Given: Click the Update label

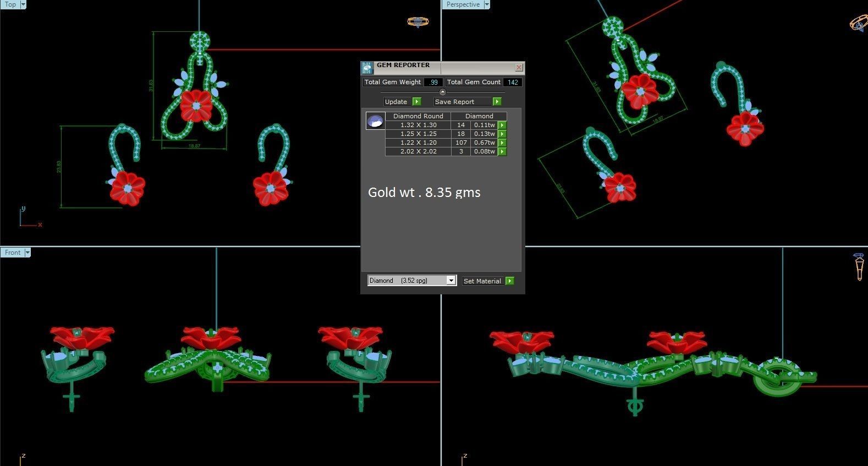Looking at the screenshot, I should [396, 102].
